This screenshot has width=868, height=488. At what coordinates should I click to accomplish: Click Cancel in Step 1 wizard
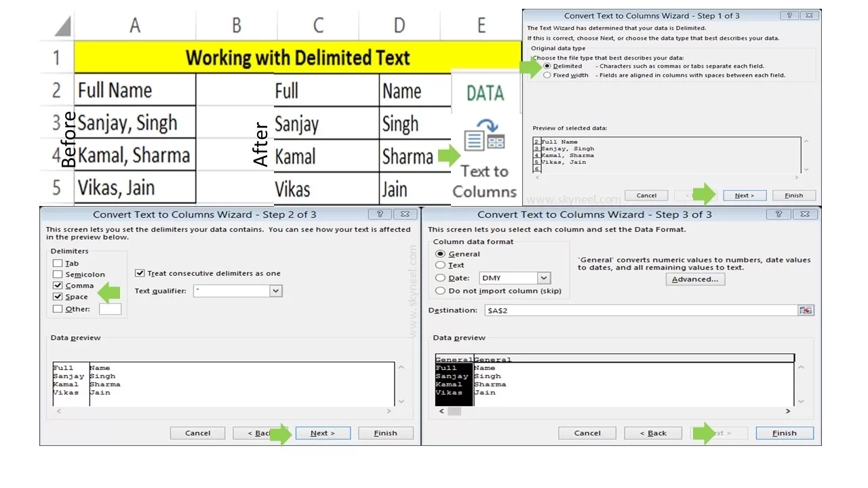(x=646, y=195)
